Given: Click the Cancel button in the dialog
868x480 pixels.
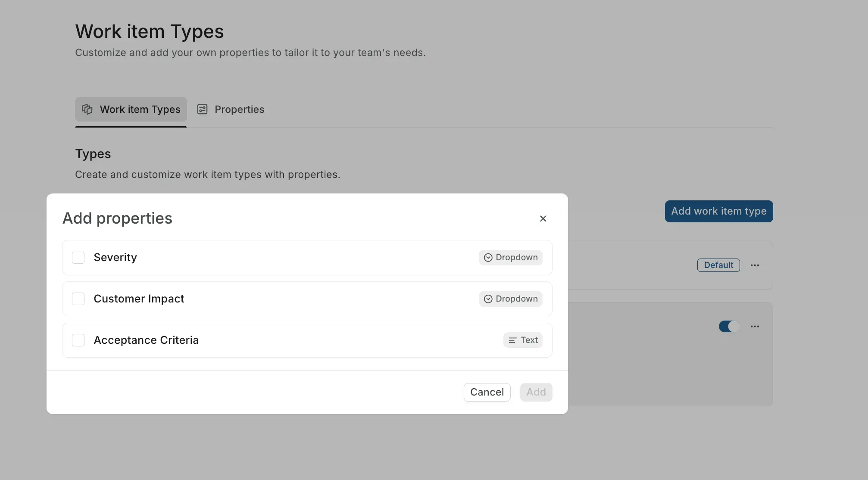Looking at the screenshot, I should pos(487,392).
